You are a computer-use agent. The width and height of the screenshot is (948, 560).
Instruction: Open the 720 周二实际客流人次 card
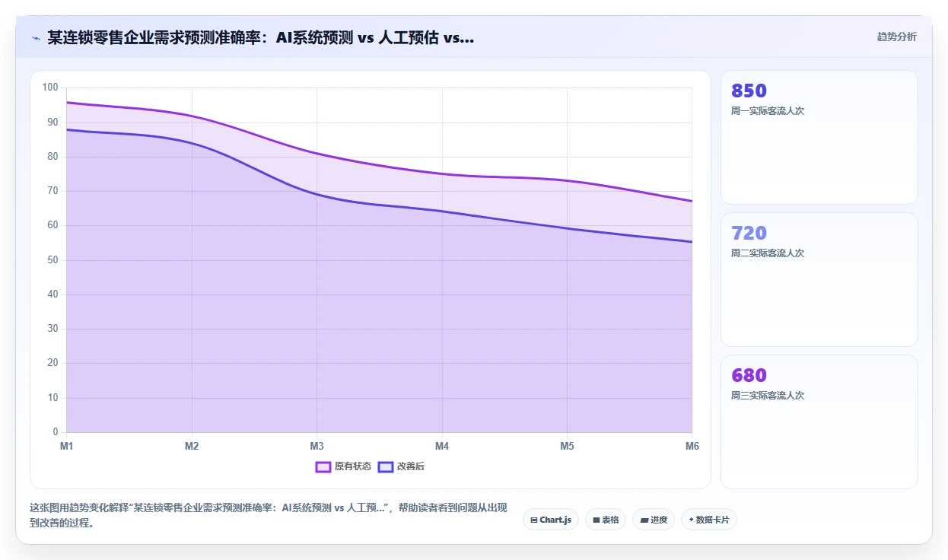tap(819, 279)
